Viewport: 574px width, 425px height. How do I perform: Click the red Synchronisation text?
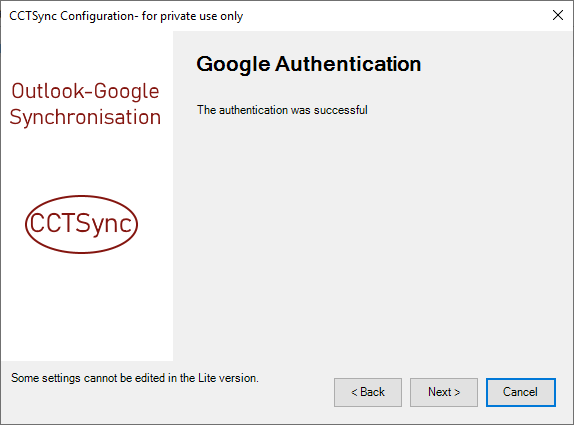[x=85, y=118]
